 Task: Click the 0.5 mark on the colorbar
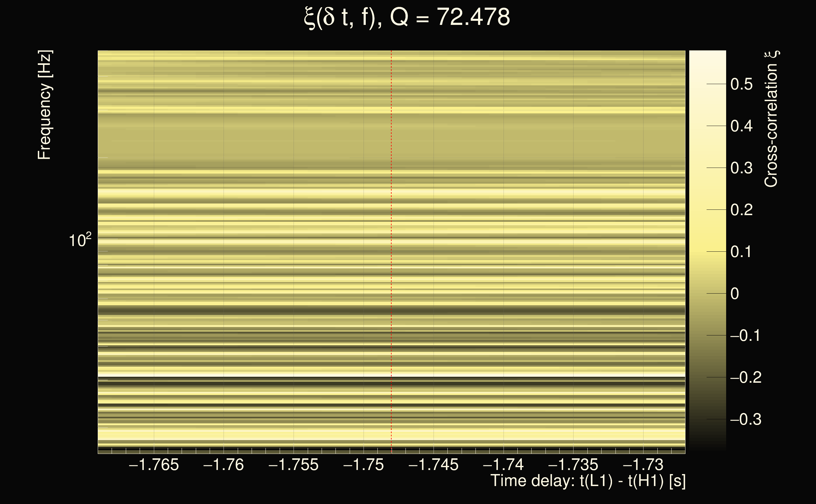click(x=741, y=84)
